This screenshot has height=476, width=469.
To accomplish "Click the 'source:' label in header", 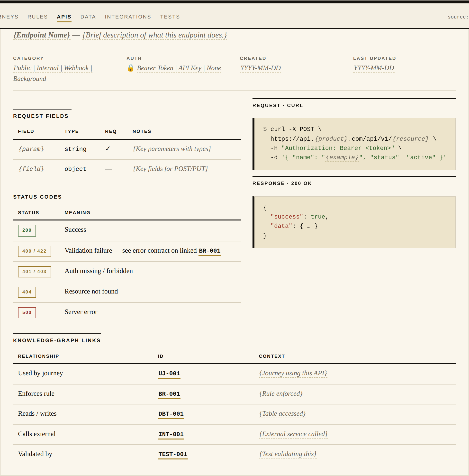I will [458, 17].
